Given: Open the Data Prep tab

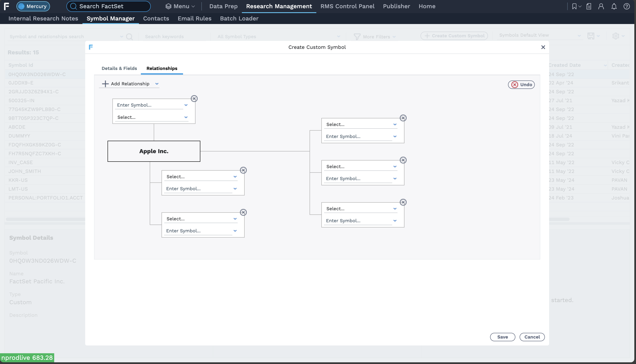Looking at the screenshot, I should (x=224, y=6).
